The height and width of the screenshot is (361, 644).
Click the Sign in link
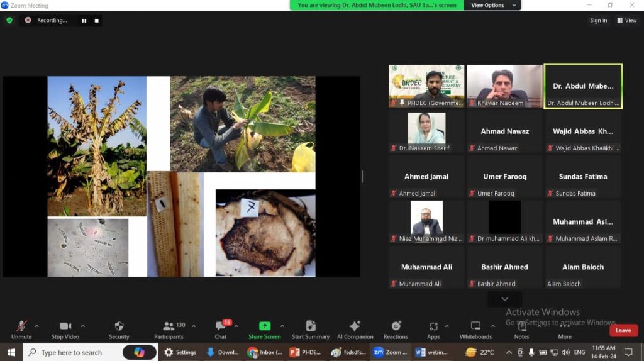click(598, 20)
